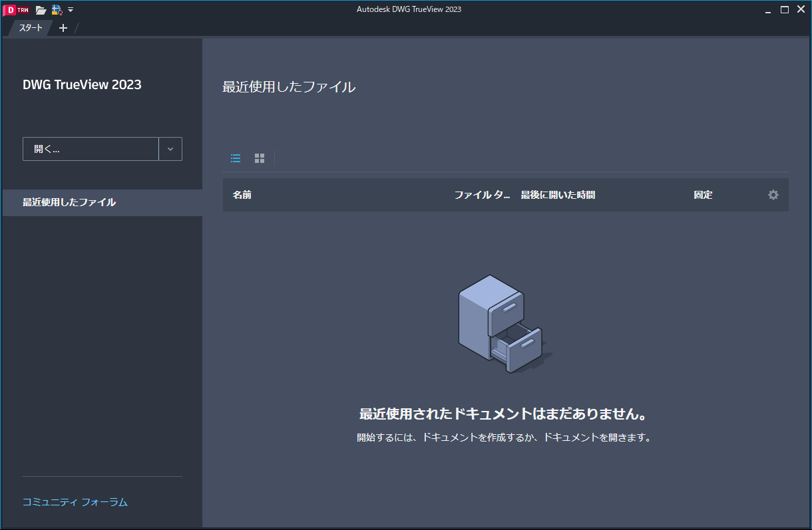Select the スタート tab

31,28
